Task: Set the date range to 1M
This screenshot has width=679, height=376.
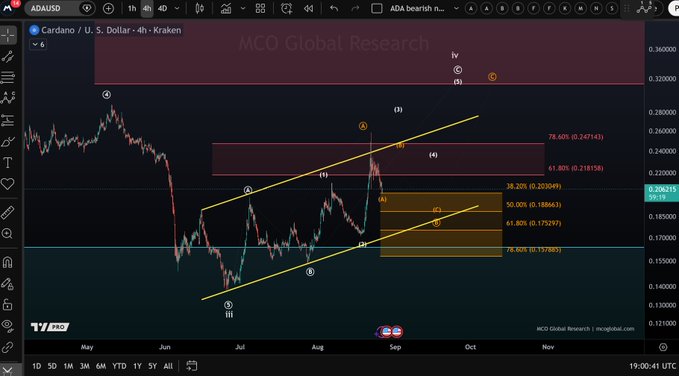Action: 68,366
